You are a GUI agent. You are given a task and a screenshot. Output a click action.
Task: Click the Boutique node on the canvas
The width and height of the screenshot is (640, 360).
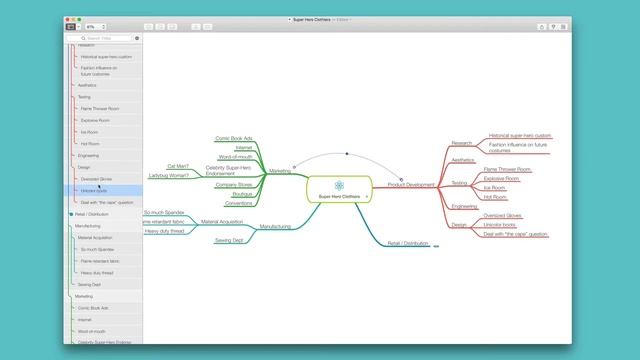pyautogui.click(x=242, y=194)
